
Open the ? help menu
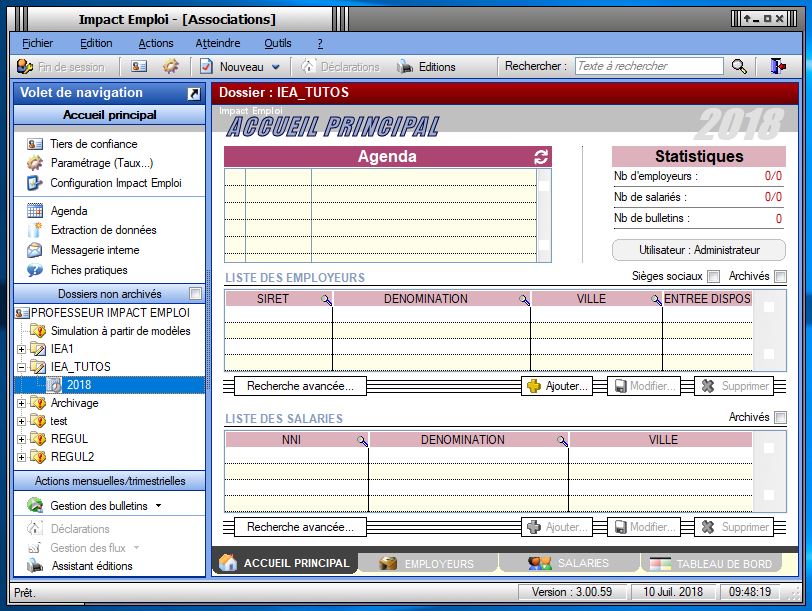[x=320, y=43]
